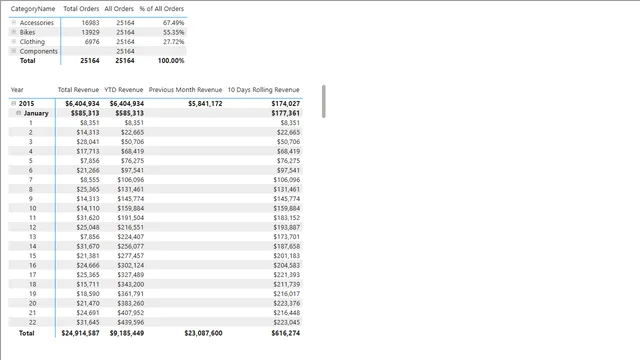
Task: Click the total rolling revenue $616,274
Action: (x=286, y=333)
